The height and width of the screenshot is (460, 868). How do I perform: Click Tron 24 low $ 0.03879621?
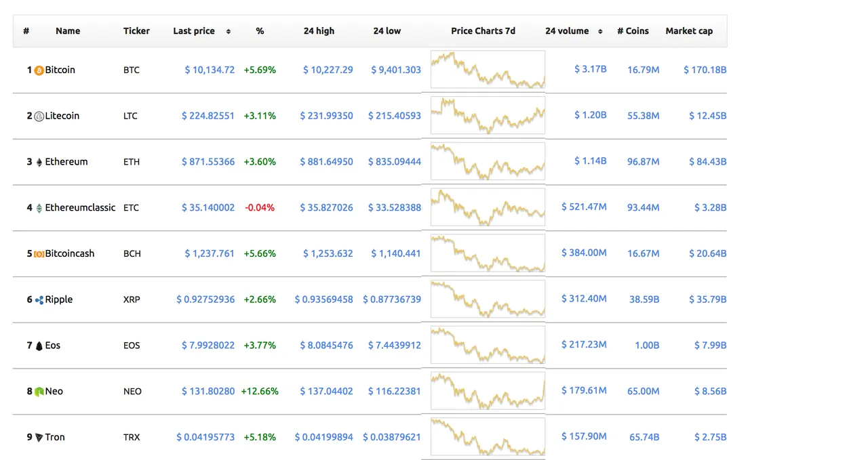tap(392, 437)
